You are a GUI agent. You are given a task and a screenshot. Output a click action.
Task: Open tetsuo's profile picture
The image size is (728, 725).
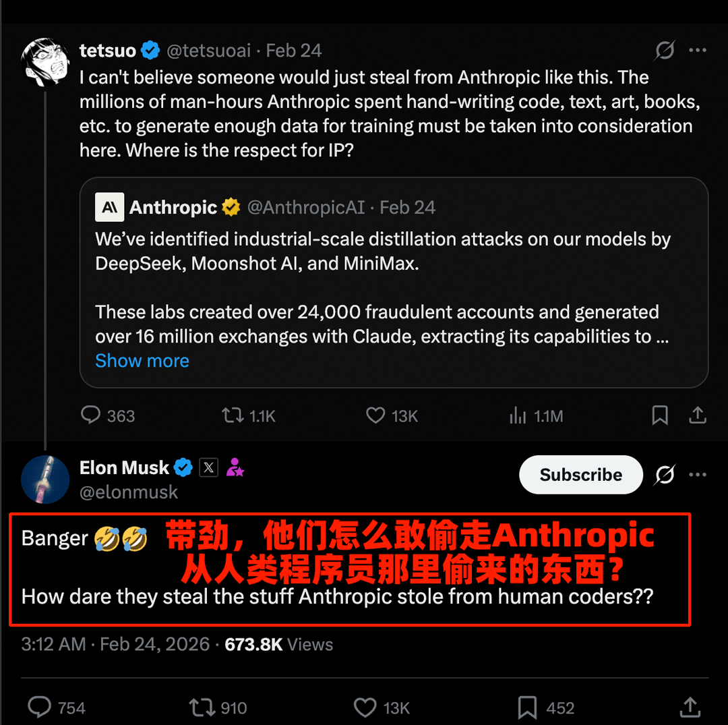coord(45,63)
